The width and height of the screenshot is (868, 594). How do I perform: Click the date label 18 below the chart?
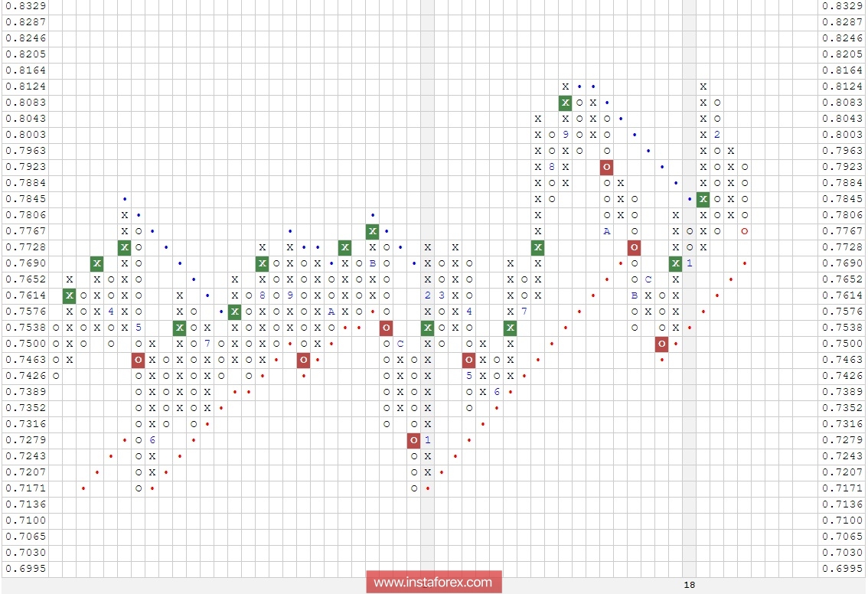point(689,585)
